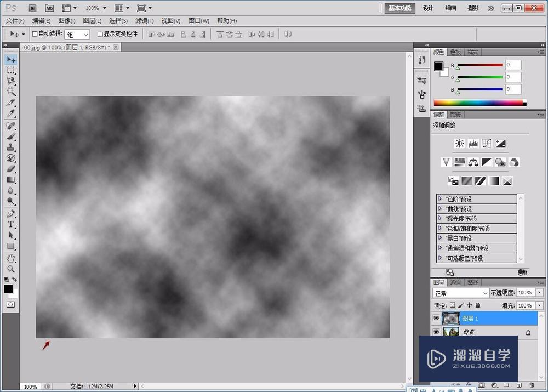Enable the 自动选择 checkbox
The width and height of the screenshot is (548, 392).
tap(35, 34)
